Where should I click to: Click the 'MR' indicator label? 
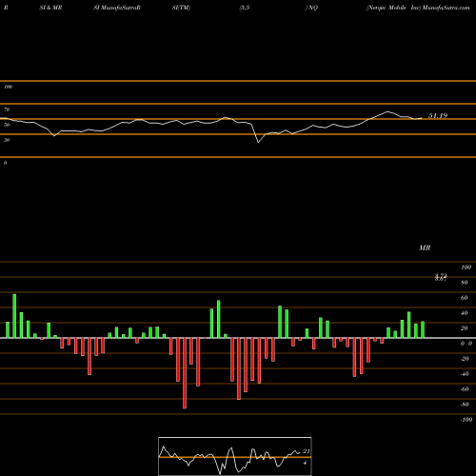(425, 248)
